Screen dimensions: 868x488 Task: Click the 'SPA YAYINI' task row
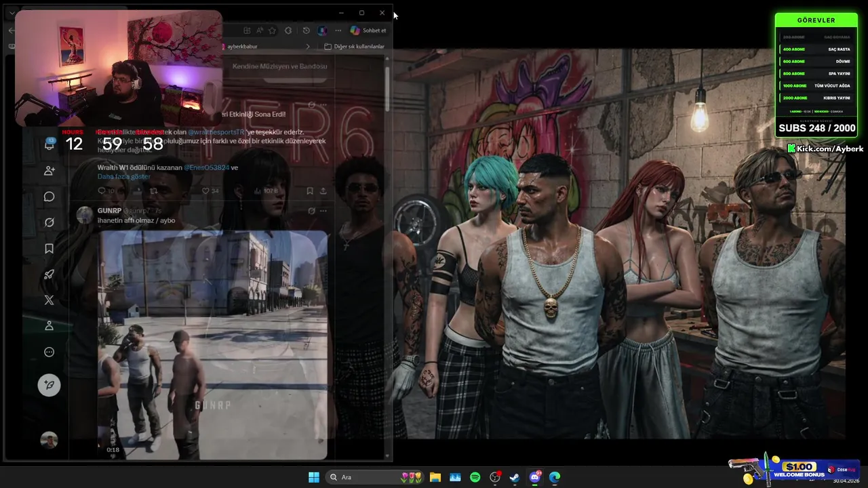(x=816, y=73)
